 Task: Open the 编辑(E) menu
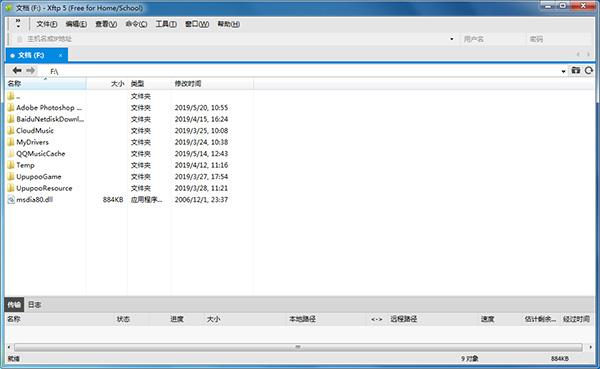point(76,24)
